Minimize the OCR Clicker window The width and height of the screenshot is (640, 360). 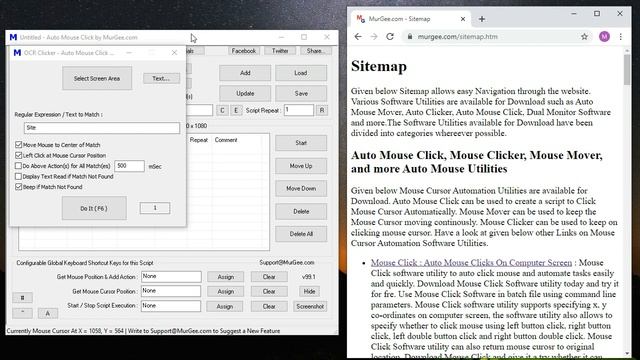tap(129, 53)
